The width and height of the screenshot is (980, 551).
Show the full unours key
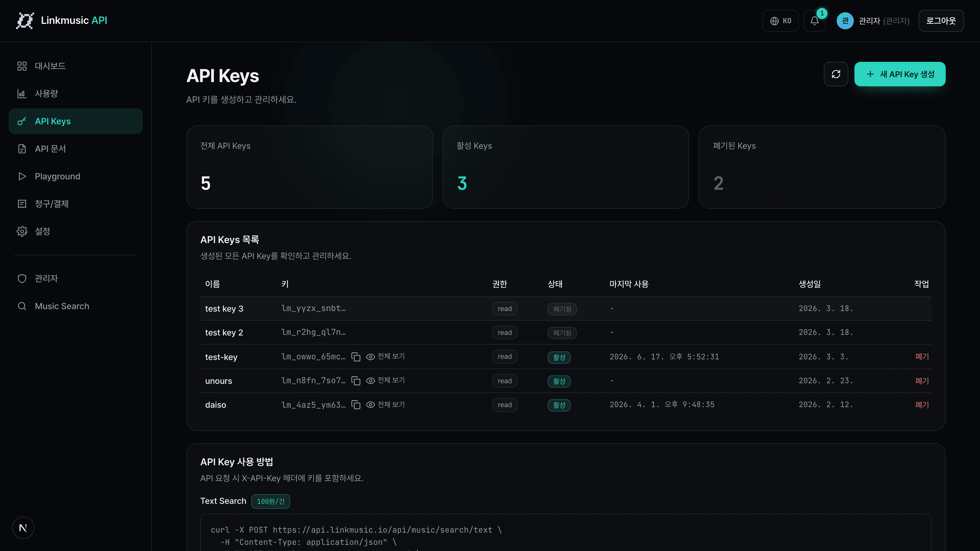pyautogui.click(x=385, y=380)
